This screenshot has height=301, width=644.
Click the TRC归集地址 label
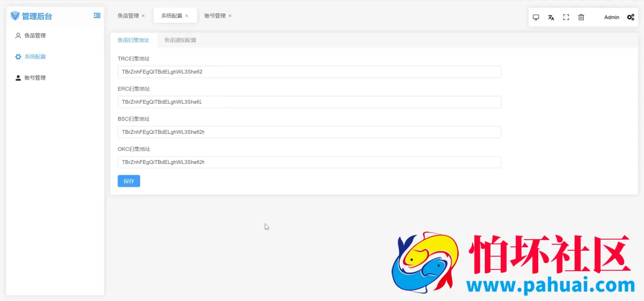(x=134, y=59)
